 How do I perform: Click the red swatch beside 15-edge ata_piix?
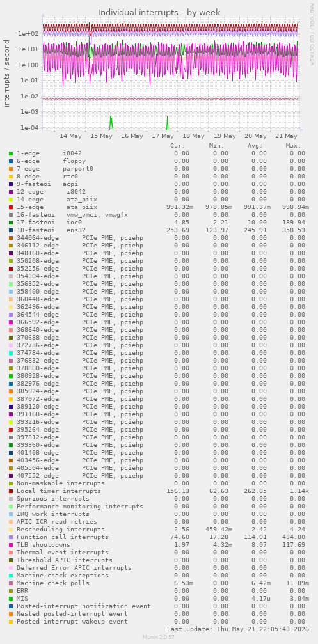(11, 207)
